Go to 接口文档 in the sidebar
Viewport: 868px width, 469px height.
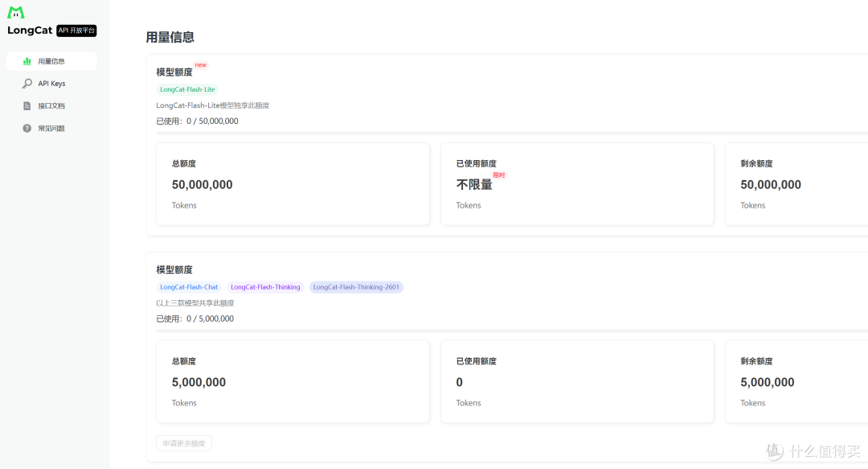pos(51,106)
